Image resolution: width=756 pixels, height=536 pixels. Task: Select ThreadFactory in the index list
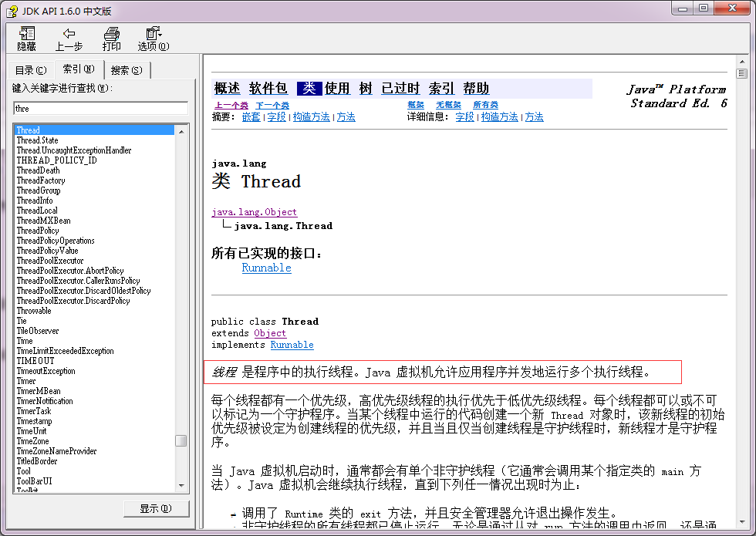40,180
